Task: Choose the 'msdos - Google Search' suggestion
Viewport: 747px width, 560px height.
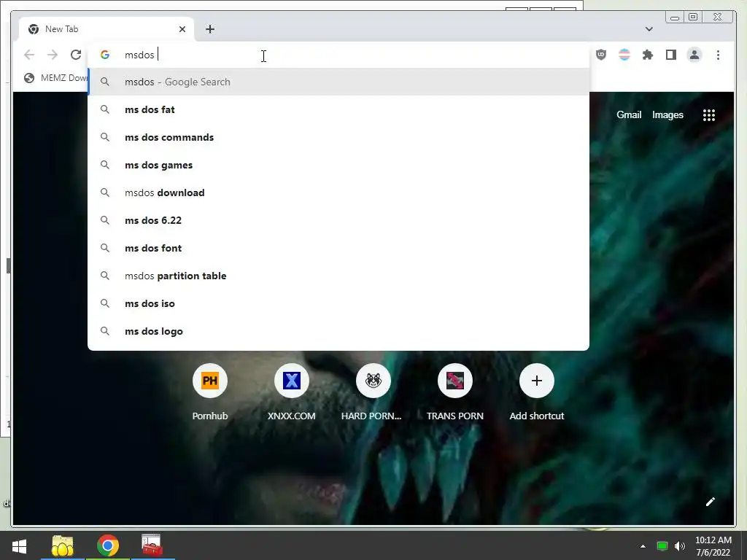Action: click(x=338, y=82)
